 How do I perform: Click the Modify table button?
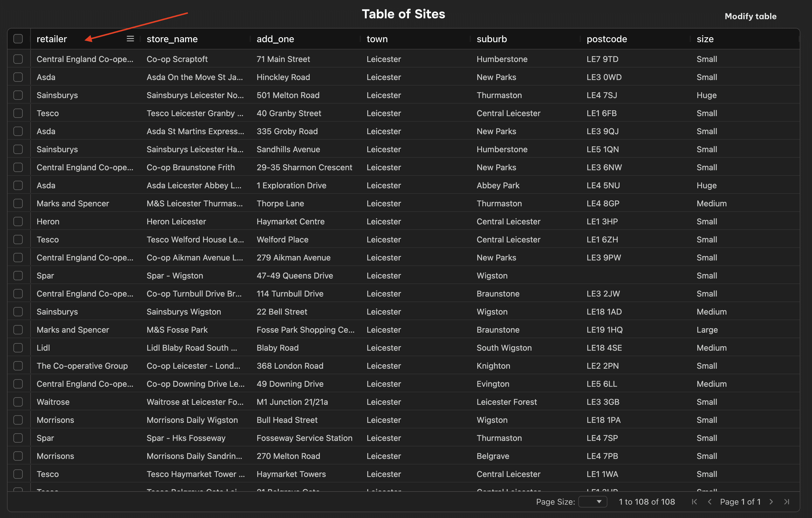click(x=750, y=16)
